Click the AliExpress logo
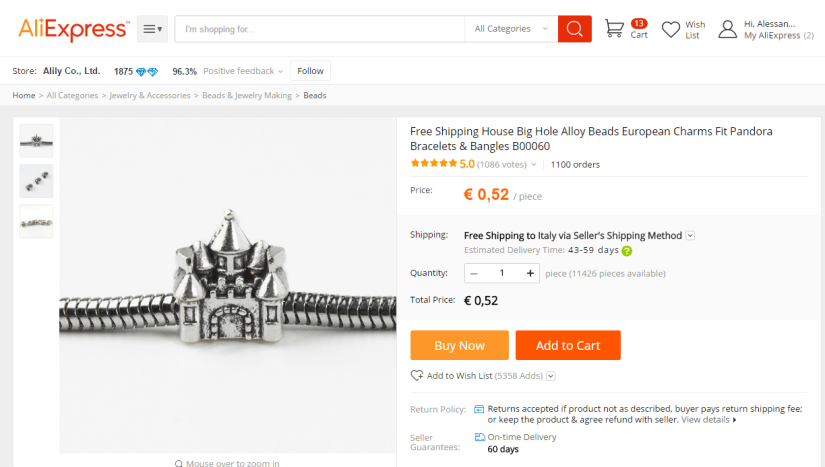 [73, 29]
